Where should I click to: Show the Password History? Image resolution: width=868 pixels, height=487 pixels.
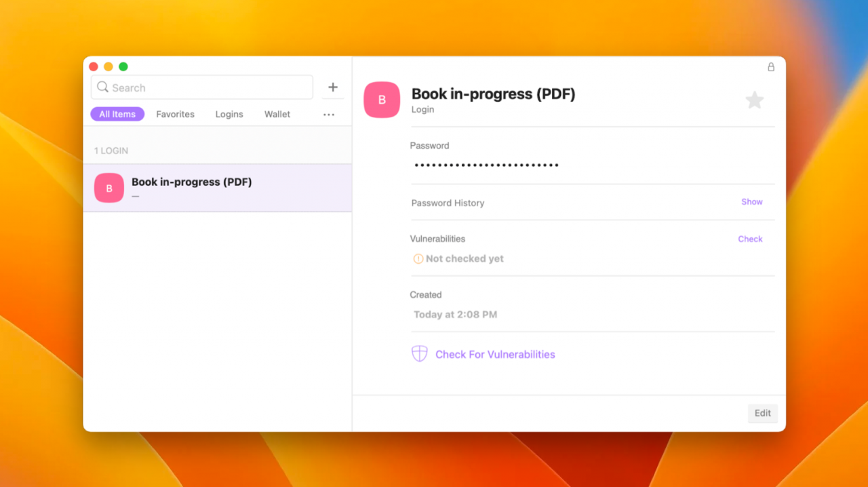click(x=752, y=201)
